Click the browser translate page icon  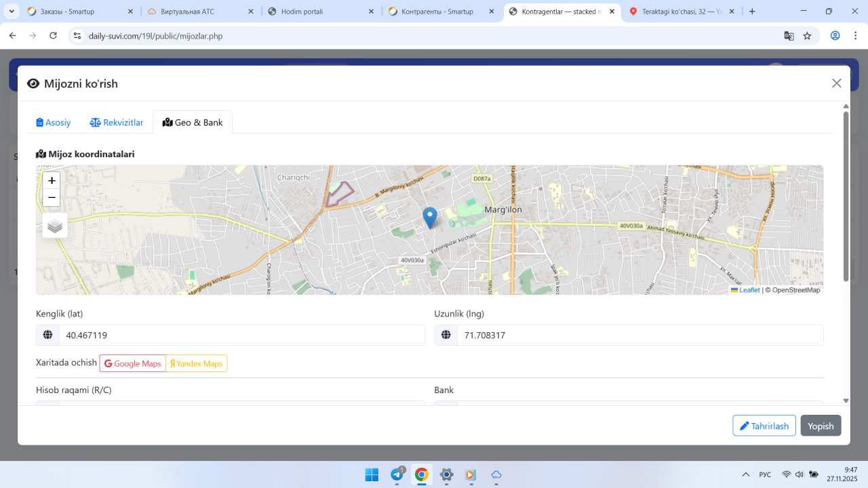[x=789, y=36]
